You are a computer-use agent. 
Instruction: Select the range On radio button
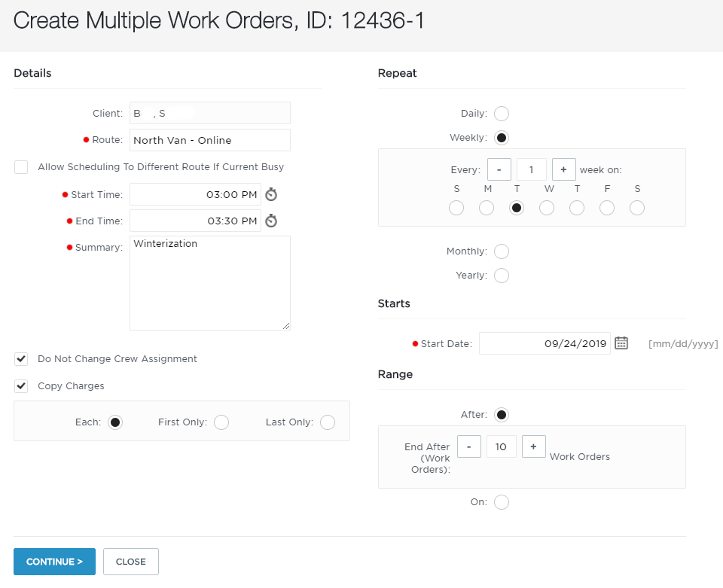coord(502,502)
